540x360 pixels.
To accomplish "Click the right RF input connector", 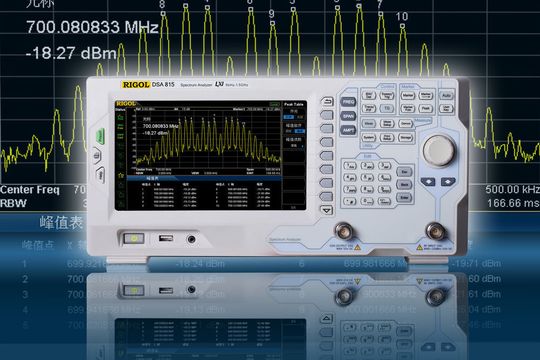I will 435,231.
